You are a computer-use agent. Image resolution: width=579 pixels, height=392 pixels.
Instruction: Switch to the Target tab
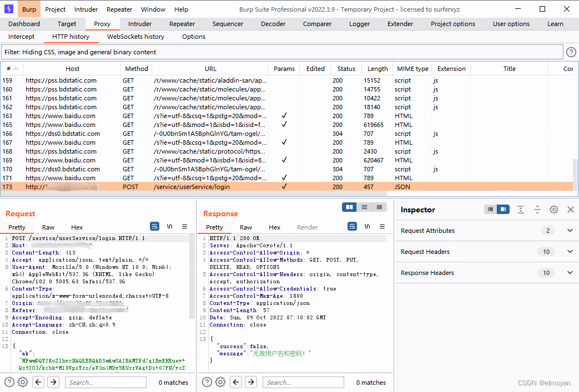[67, 24]
